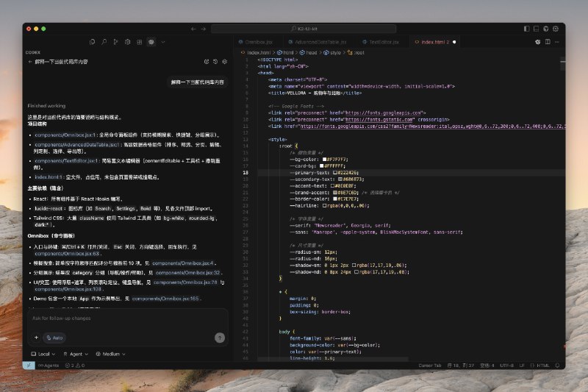Click the K2-UI-kit command search box
The width and height of the screenshot is (588, 392).
point(304,29)
